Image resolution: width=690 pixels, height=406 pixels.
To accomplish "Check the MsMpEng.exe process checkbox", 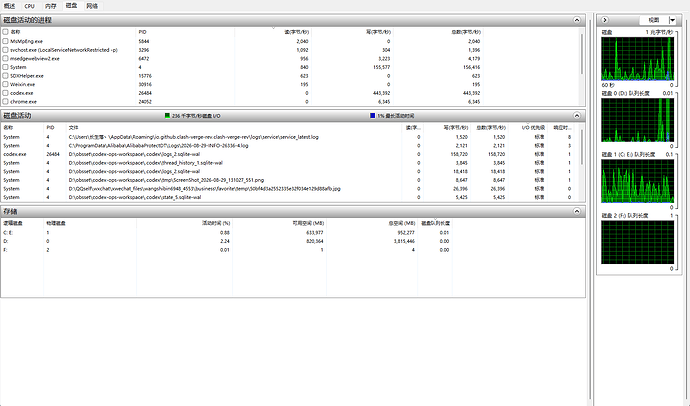I will 5,41.
